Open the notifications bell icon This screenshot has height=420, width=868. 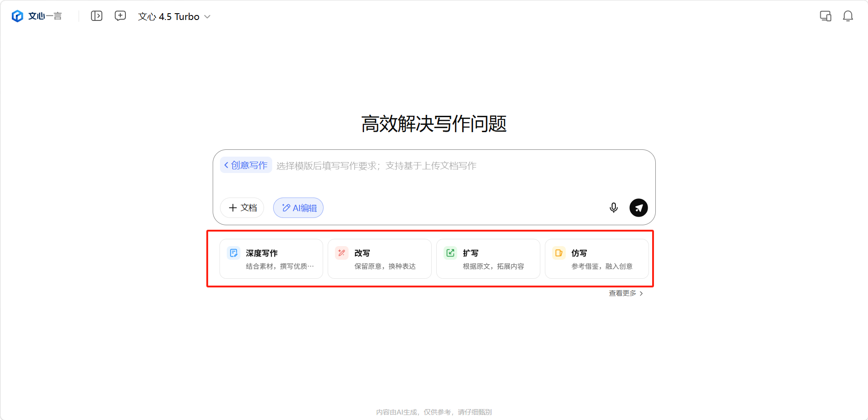click(x=848, y=16)
